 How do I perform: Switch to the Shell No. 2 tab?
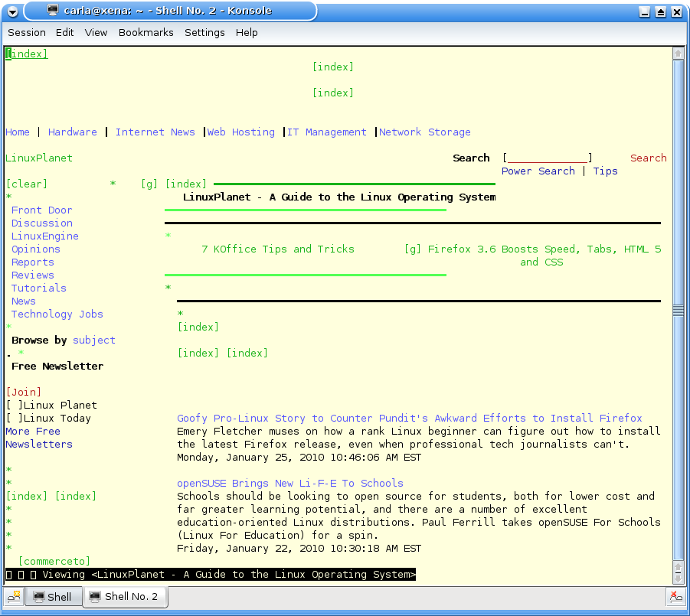click(x=126, y=596)
